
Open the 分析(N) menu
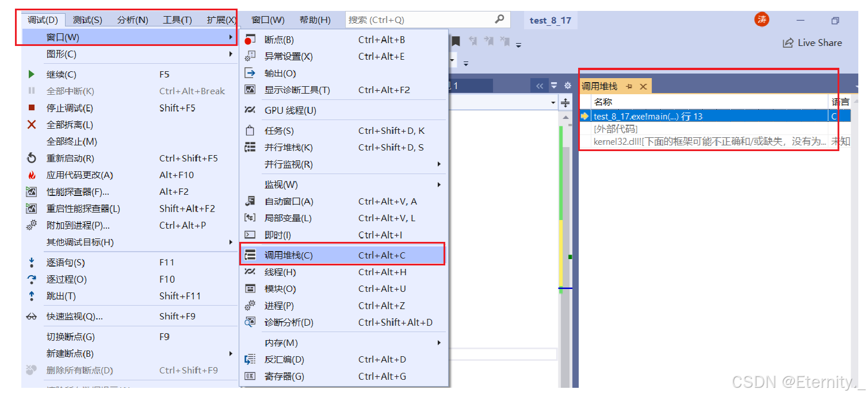click(133, 20)
